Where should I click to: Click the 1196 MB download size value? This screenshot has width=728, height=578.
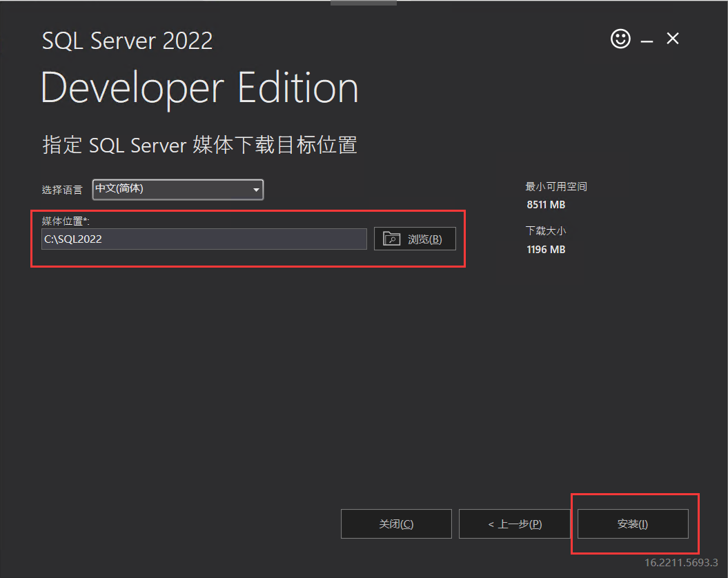coord(546,249)
